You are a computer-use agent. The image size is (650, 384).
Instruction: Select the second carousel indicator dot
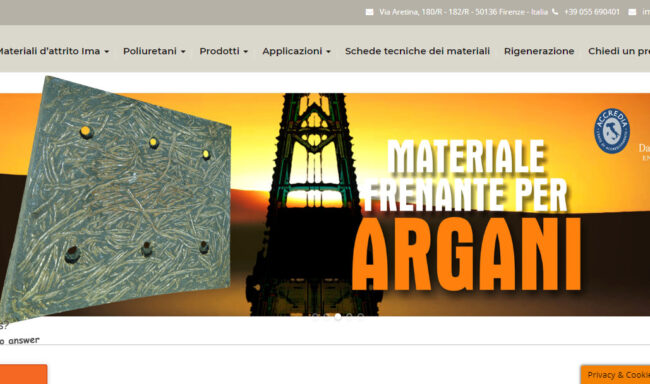(326, 316)
